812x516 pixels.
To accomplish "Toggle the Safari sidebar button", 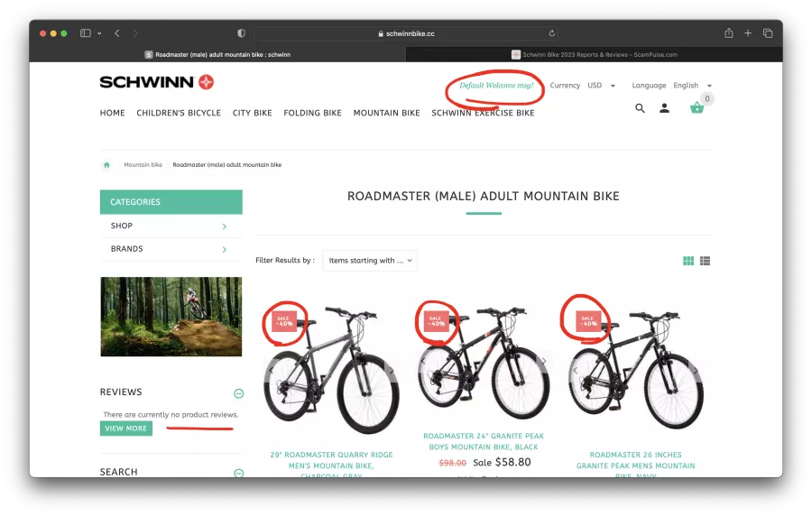I will (86, 33).
